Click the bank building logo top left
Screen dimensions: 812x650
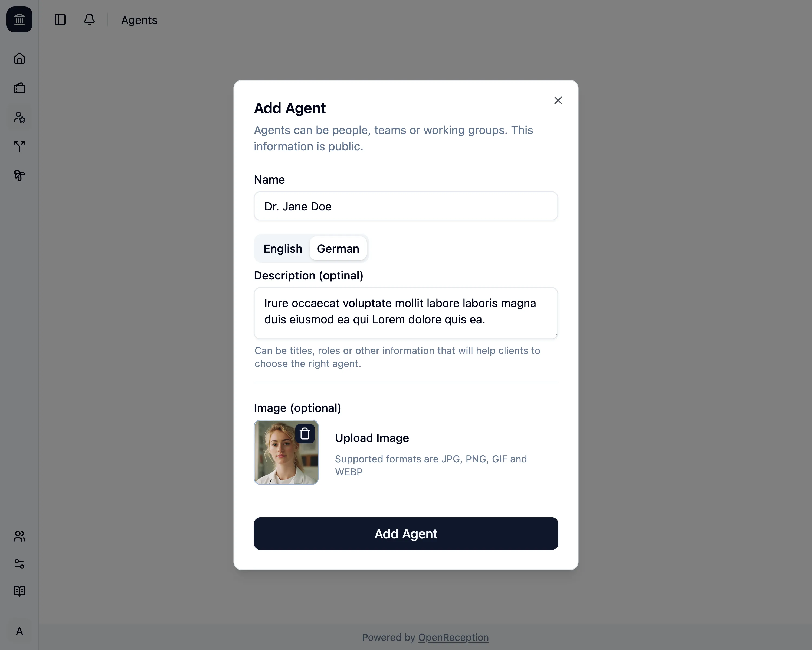coord(19,19)
